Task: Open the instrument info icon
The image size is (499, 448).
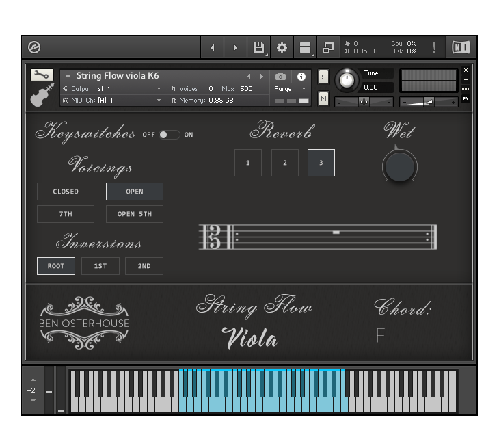Action: coord(301,77)
